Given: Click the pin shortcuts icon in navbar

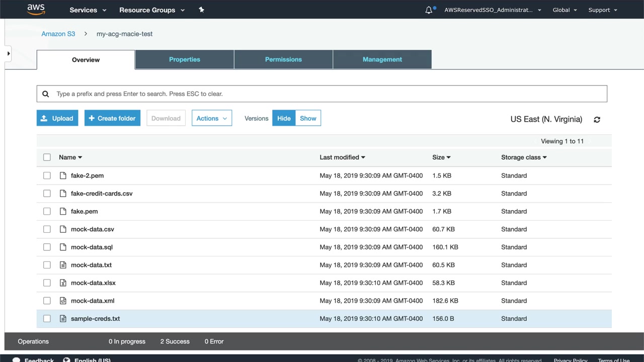Looking at the screenshot, I should pyautogui.click(x=201, y=10).
